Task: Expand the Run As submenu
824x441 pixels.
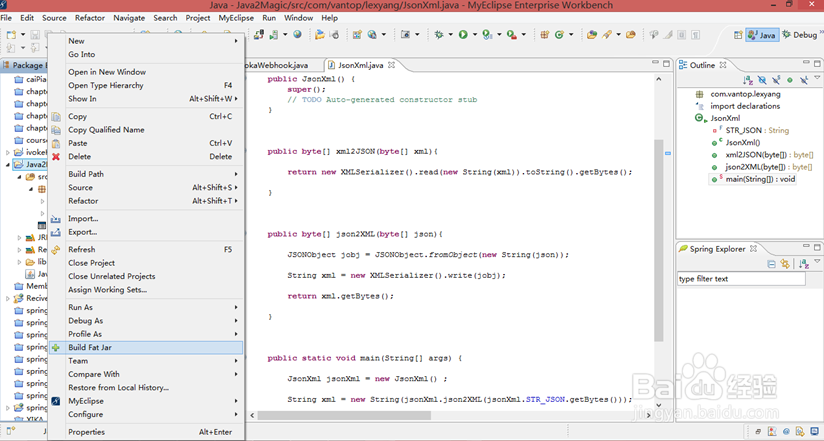Action: (236, 307)
